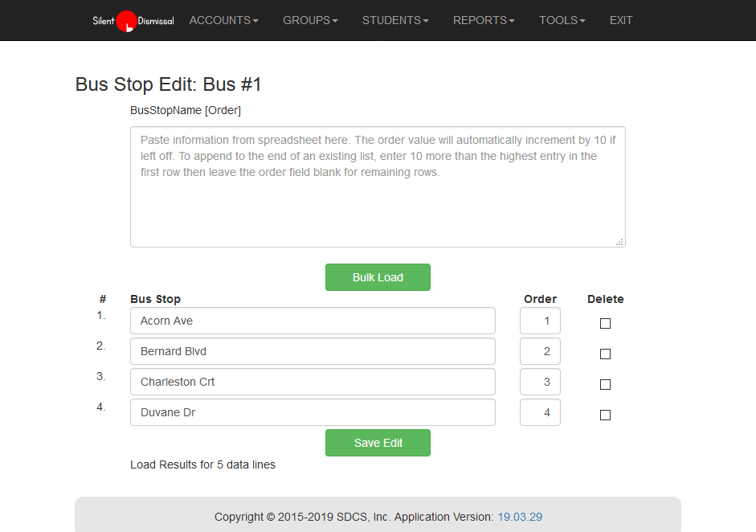Check Delete box for Acorn Ave
The image size is (756, 532).
pos(605,323)
